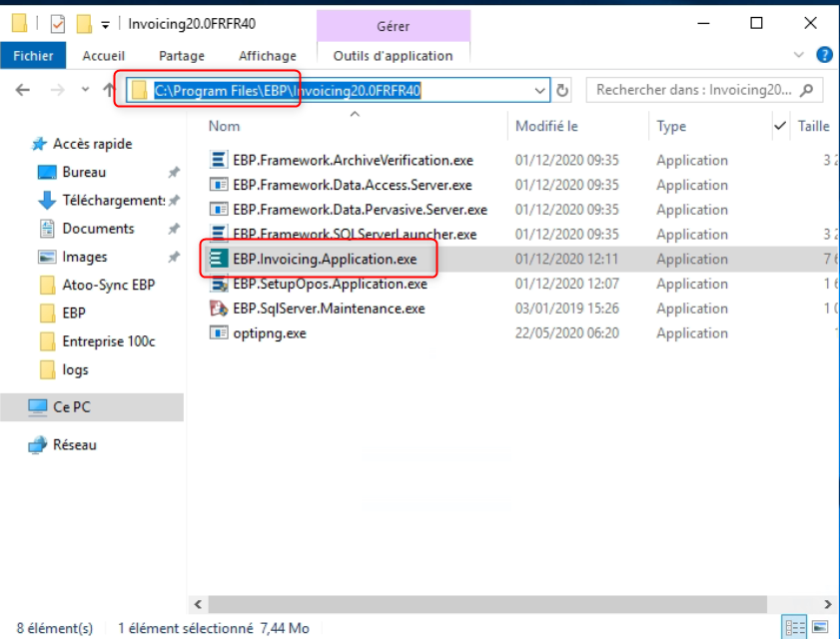Expand the ribbon with the chevron

(x=798, y=55)
